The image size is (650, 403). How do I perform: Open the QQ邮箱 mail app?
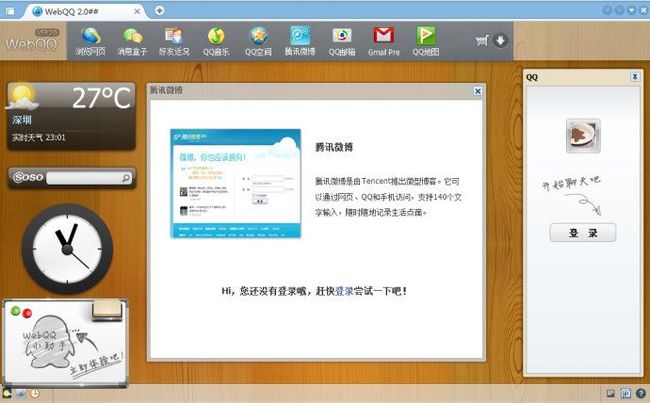point(342,41)
